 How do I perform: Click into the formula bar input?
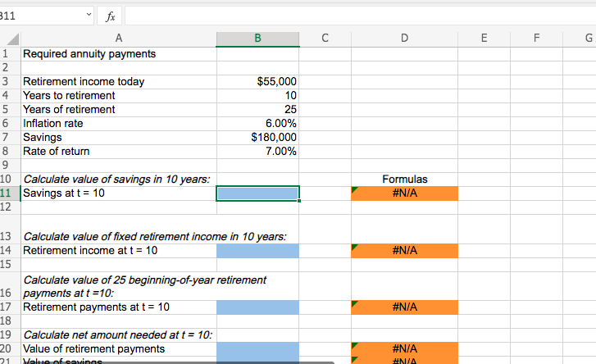(360, 16)
